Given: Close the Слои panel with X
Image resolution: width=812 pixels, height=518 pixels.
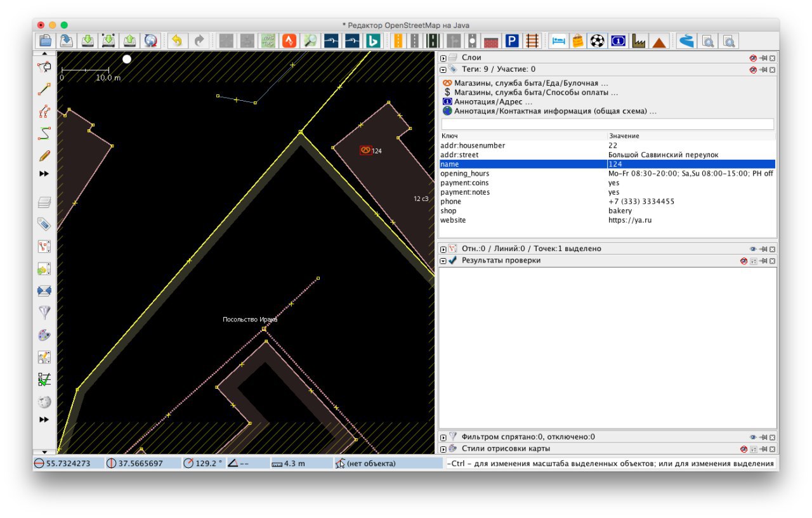Looking at the screenshot, I should tap(772, 58).
